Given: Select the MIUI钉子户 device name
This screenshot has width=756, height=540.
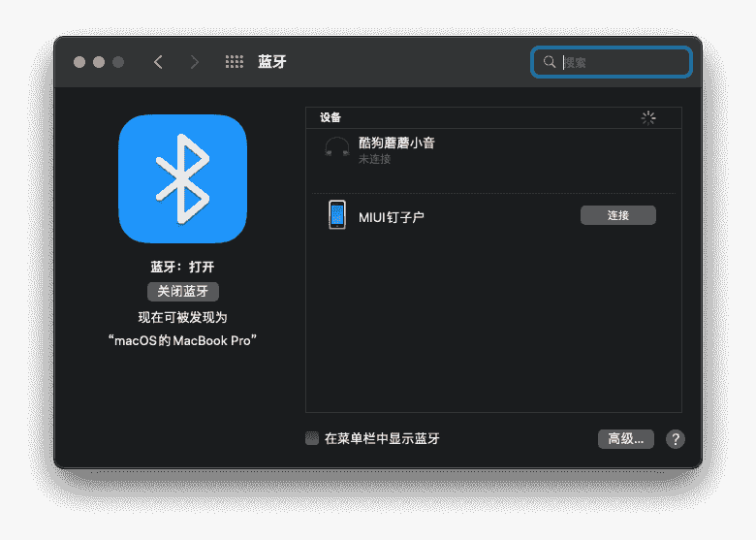Looking at the screenshot, I should point(391,216).
